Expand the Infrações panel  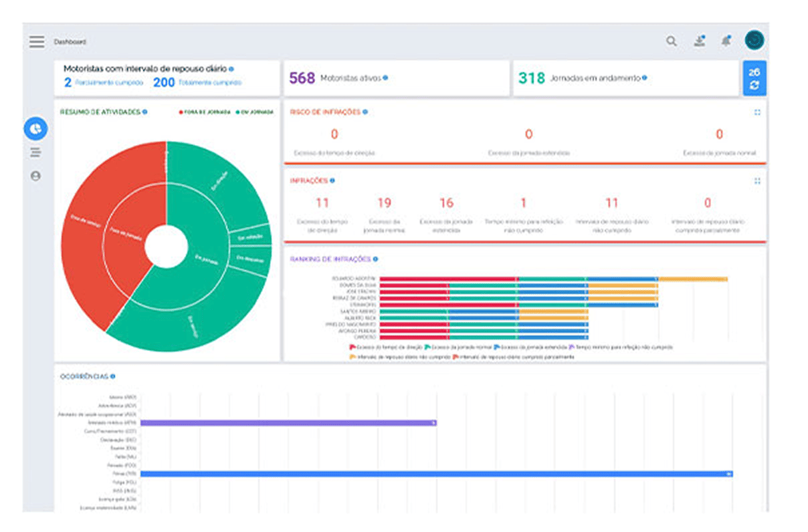tap(757, 180)
